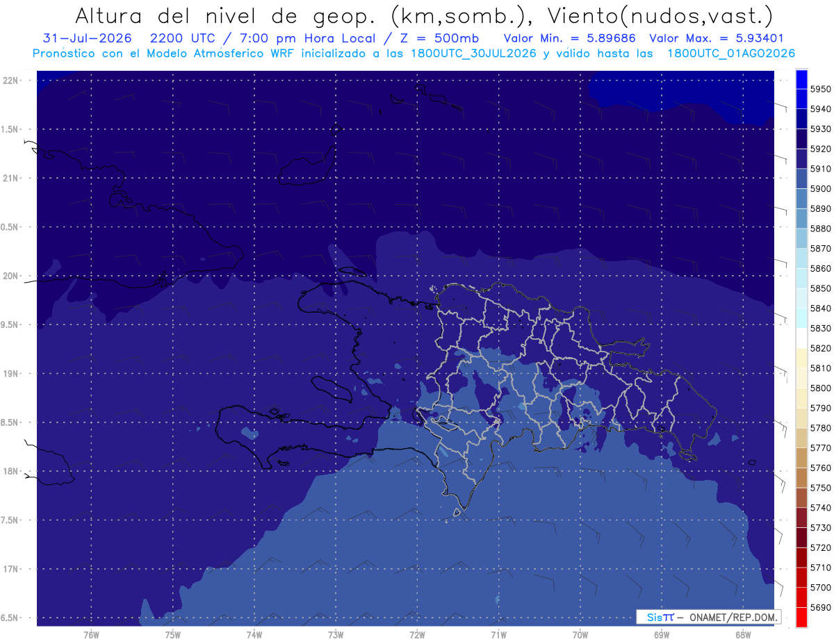Click the colorbar label '5910'
The image size is (834, 644).
(820, 169)
